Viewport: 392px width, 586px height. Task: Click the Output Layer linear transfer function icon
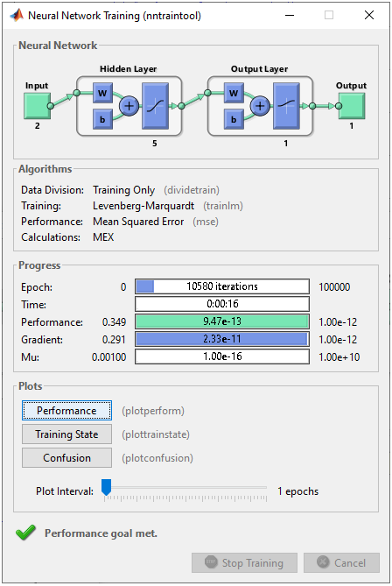pos(286,106)
